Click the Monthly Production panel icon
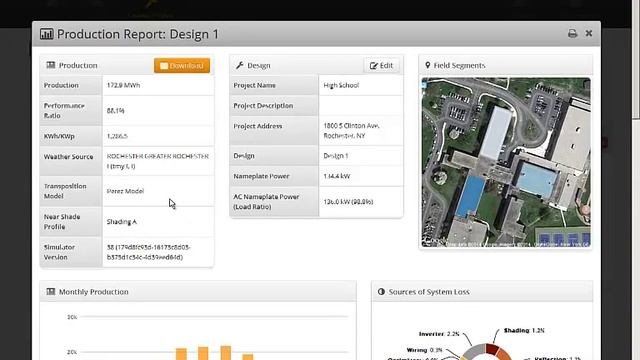The height and width of the screenshot is (360, 640). pyautogui.click(x=51, y=292)
